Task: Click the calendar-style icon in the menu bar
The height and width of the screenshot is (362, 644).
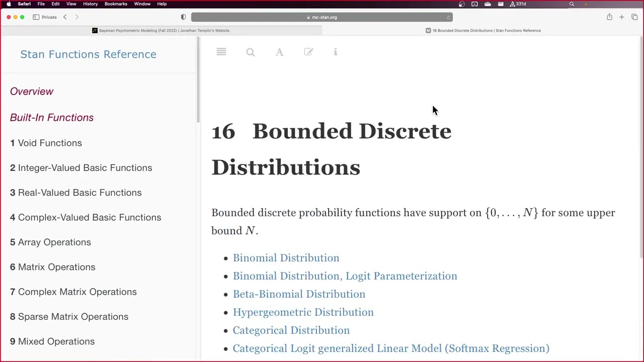Action: tap(501, 4)
